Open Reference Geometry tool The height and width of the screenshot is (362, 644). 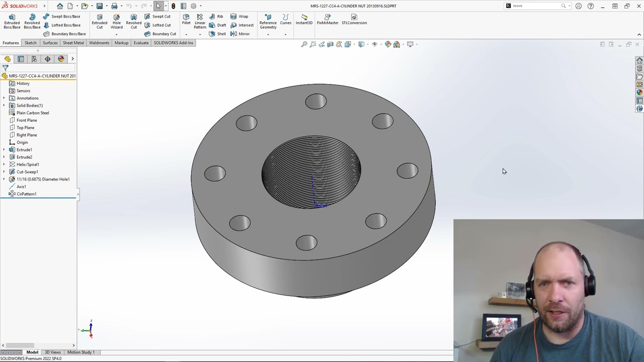tap(268, 22)
